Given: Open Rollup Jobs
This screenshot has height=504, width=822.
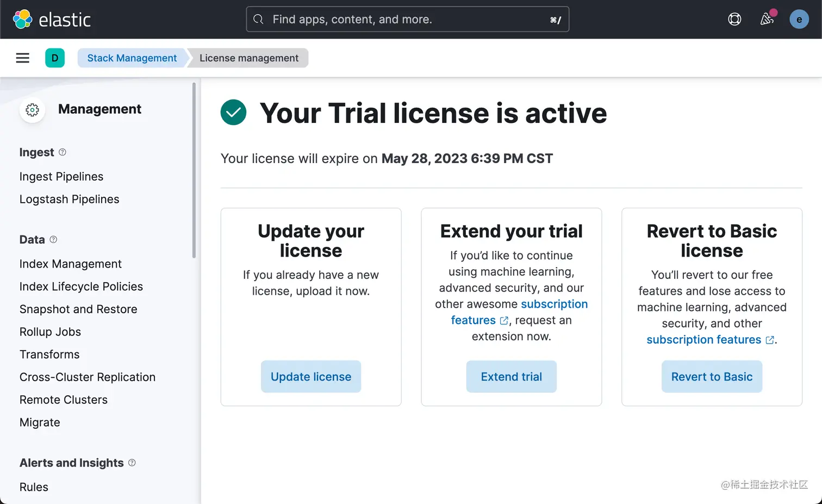Looking at the screenshot, I should pos(51,332).
